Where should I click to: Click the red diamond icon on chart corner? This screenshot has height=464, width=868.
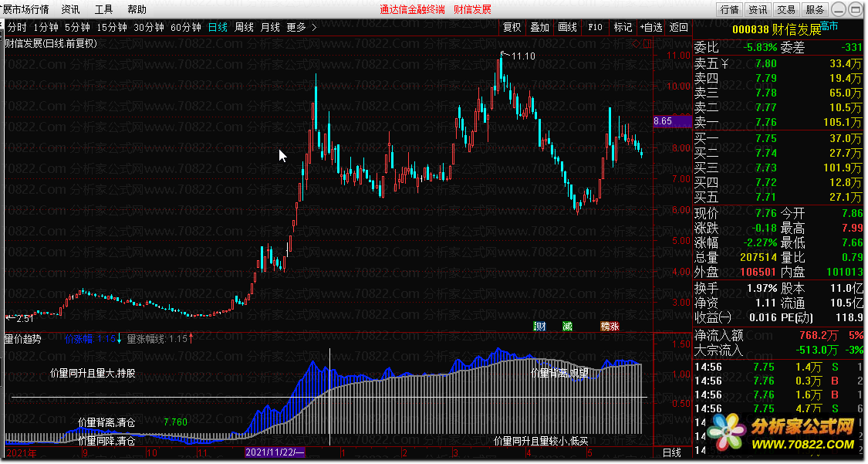pos(636,44)
